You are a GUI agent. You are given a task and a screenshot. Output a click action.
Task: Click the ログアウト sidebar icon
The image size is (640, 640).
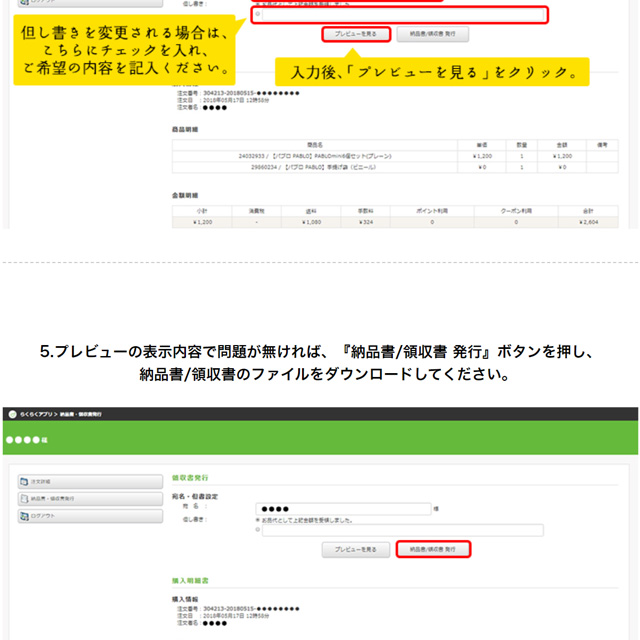[x=24, y=515]
